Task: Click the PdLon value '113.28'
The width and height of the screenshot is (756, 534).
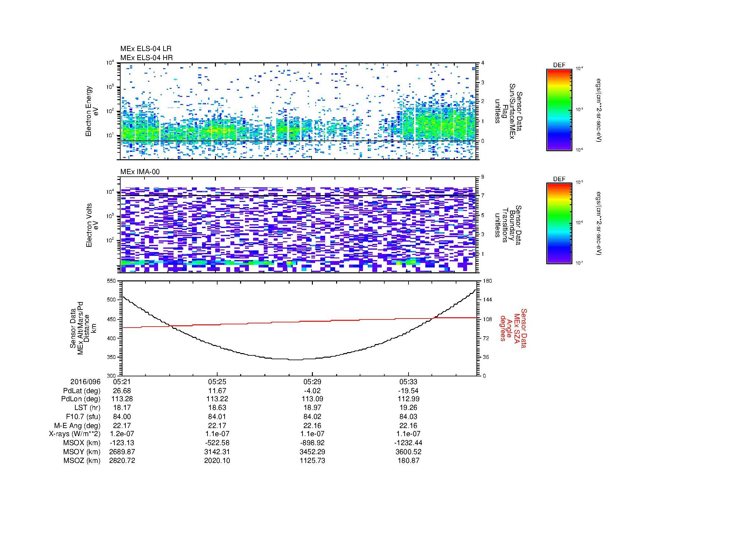Action: click(122, 399)
